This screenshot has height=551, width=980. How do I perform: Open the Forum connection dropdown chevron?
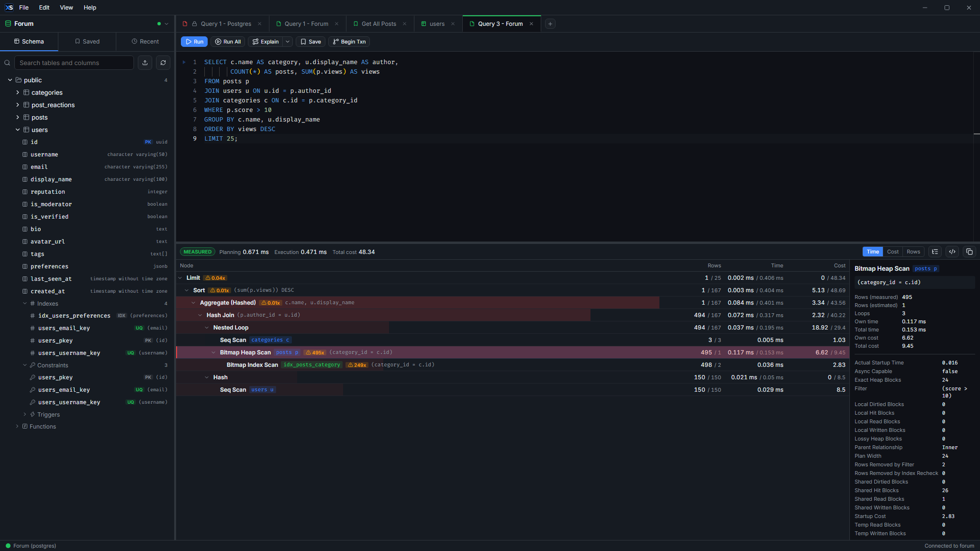(167, 23)
